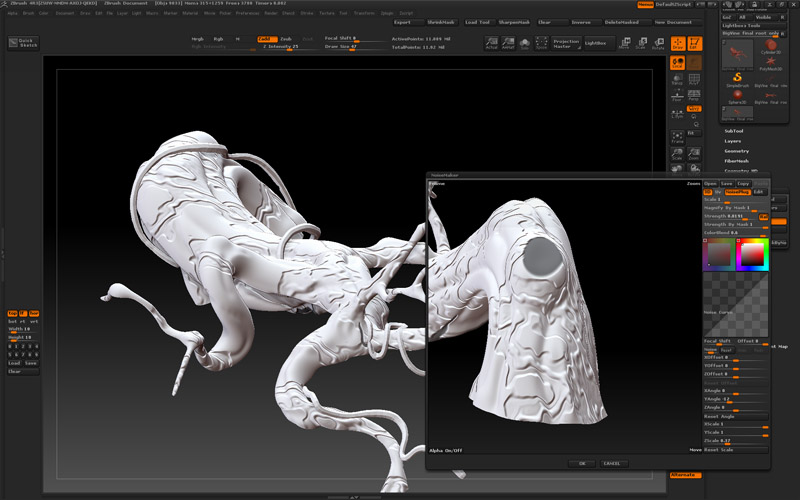The height and width of the screenshot is (500, 800).
Task: Click the SharpenMask button
Action: [514, 22]
